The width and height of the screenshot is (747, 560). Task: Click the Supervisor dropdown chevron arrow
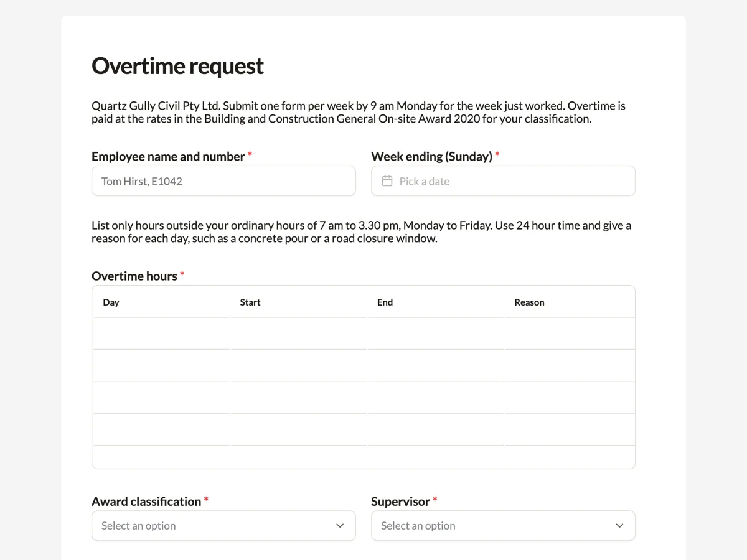pos(619,526)
